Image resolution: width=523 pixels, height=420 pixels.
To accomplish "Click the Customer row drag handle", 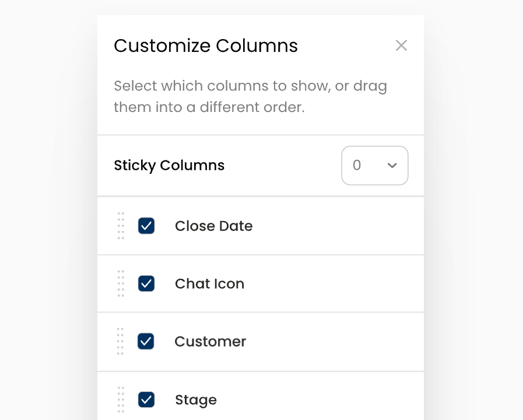I will 121,341.
